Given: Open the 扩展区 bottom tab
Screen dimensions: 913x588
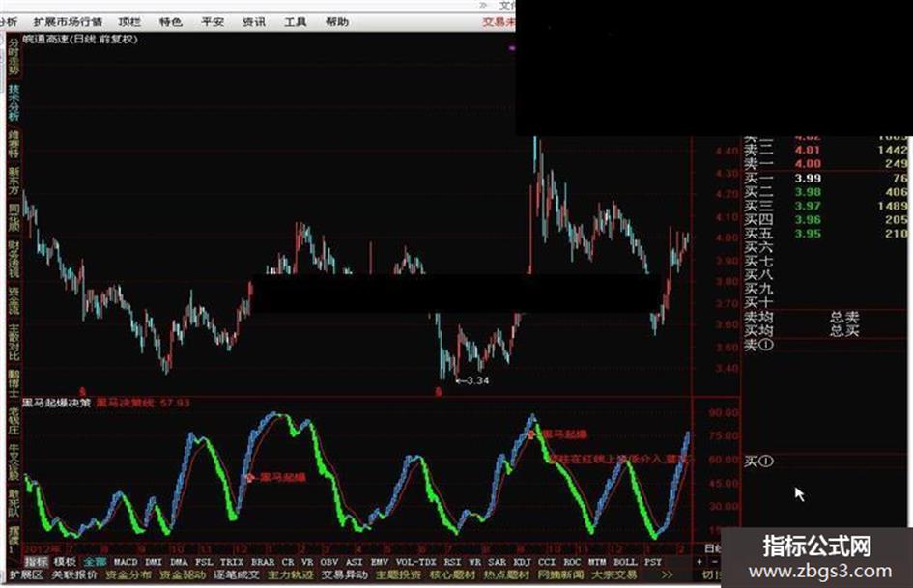Looking at the screenshot, I should coord(26,574).
